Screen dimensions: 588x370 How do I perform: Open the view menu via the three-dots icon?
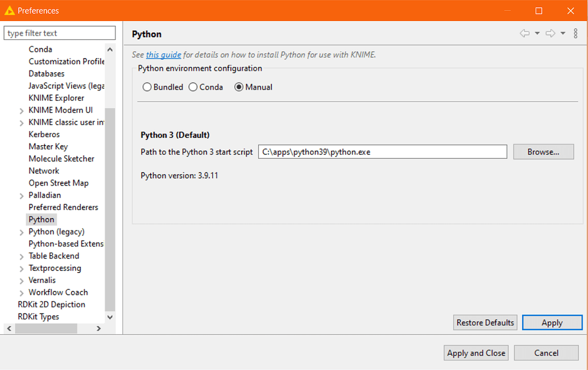[x=575, y=34]
